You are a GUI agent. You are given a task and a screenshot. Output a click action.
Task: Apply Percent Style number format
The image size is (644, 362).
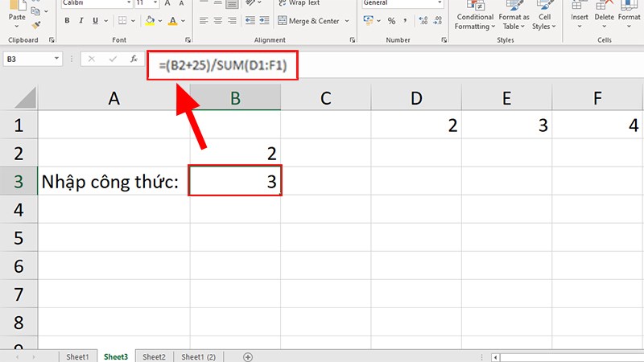pyautogui.click(x=391, y=21)
